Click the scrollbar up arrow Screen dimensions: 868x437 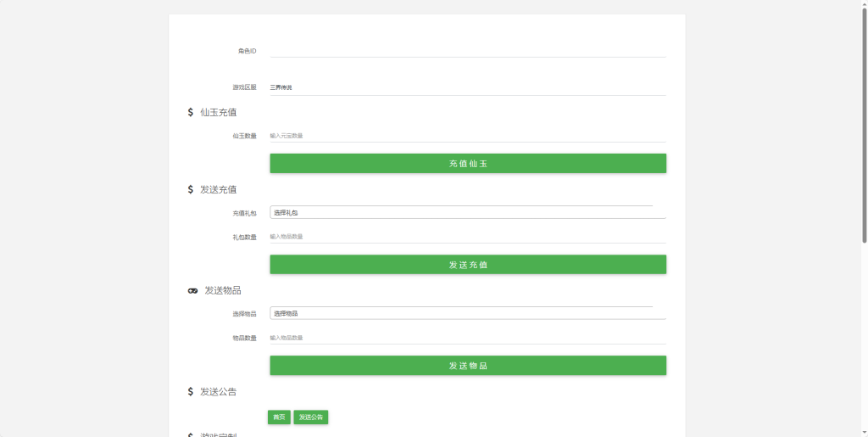[x=864, y=3]
